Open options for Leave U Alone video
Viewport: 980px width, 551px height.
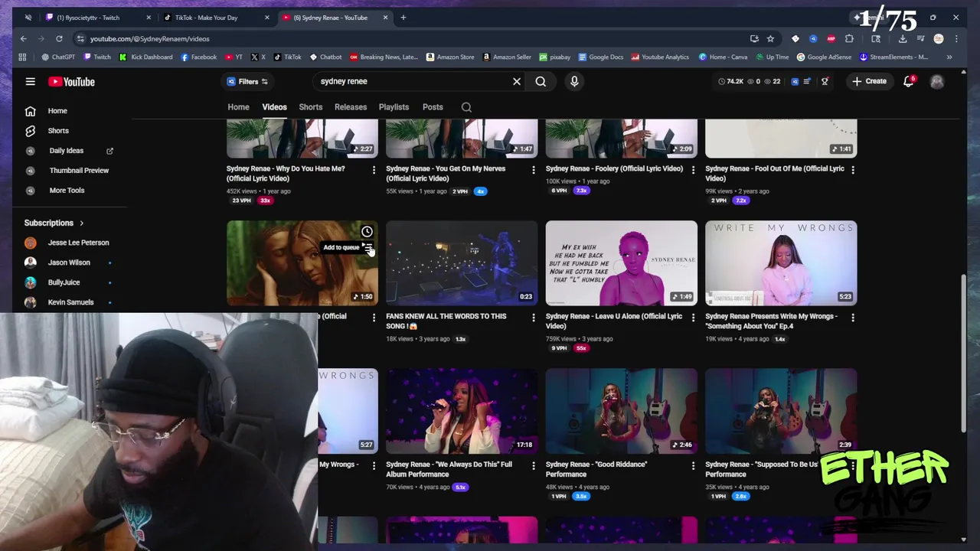tap(693, 318)
